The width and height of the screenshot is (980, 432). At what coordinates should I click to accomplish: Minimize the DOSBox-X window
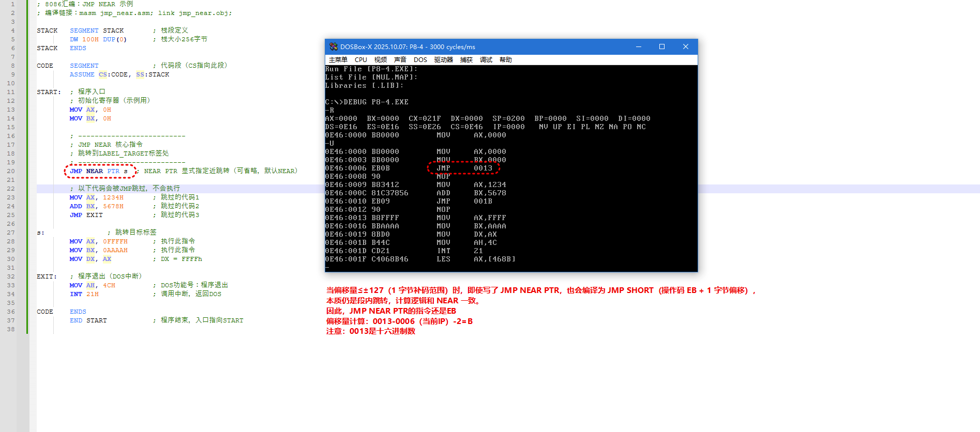pyautogui.click(x=639, y=47)
